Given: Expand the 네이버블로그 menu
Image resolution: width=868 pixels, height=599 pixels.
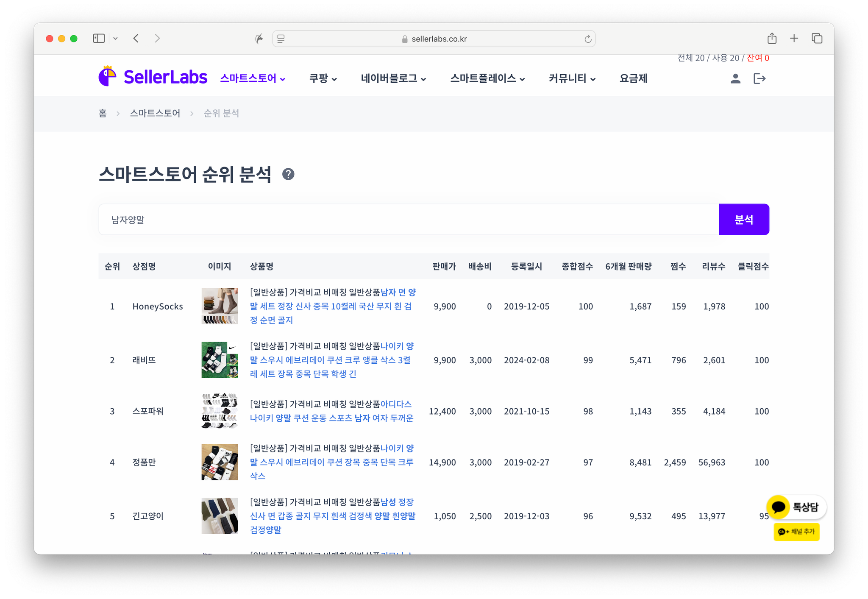Looking at the screenshot, I should [393, 78].
